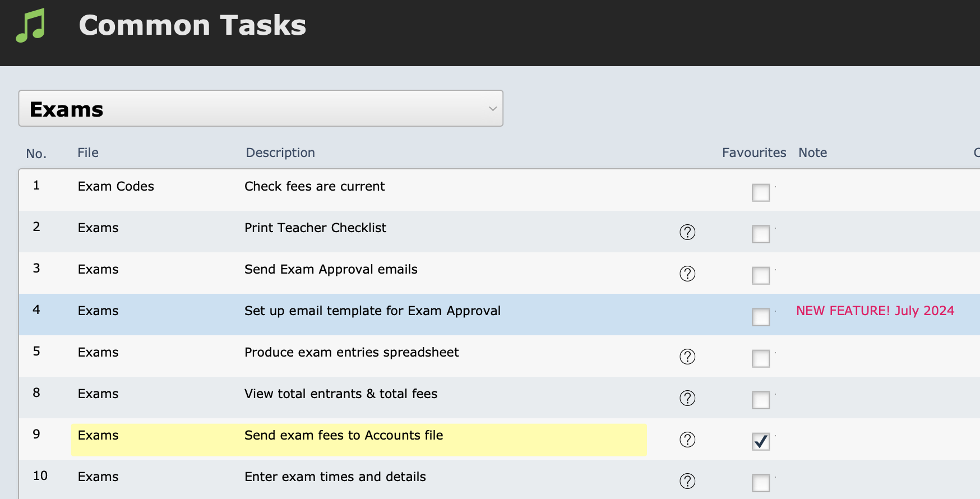Open the Enter exam times and details task
The width and height of the screenshot is (980, 499).
coord(335,477)
